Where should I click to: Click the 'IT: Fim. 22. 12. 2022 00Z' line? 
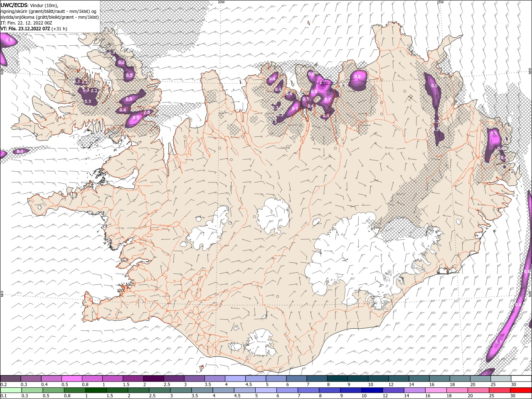click(26, 23)
